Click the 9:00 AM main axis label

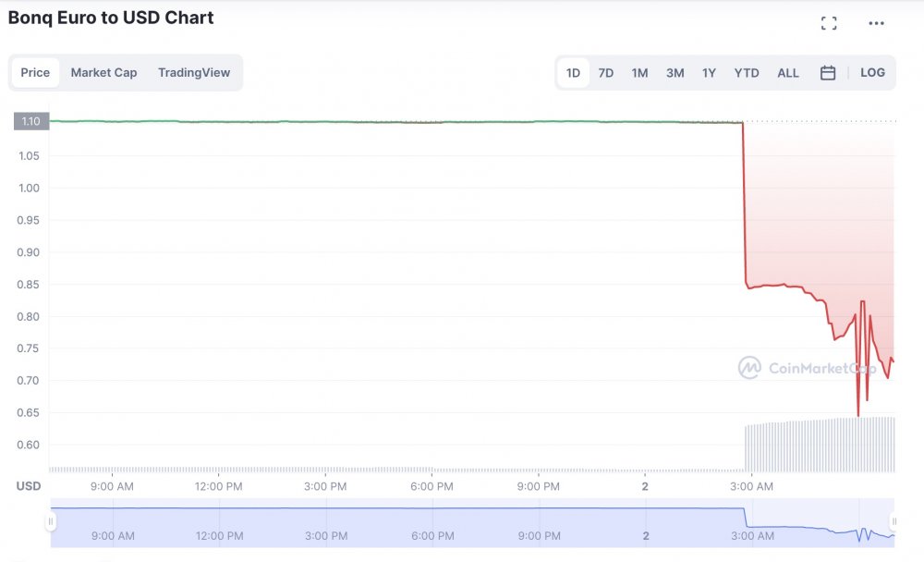click(112, 486)
